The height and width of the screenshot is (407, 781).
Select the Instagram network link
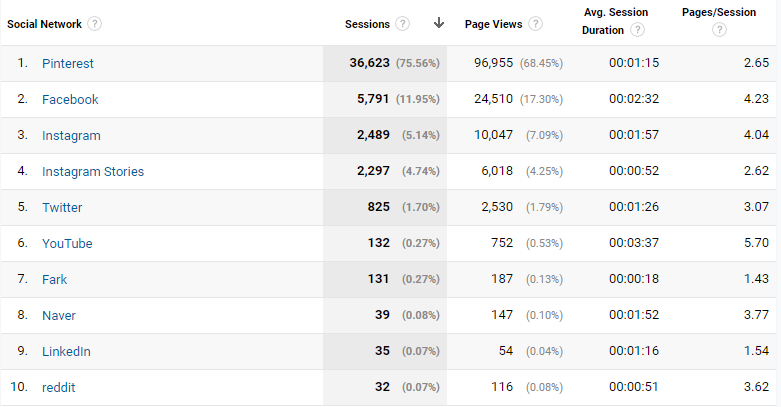click(71, 135)
